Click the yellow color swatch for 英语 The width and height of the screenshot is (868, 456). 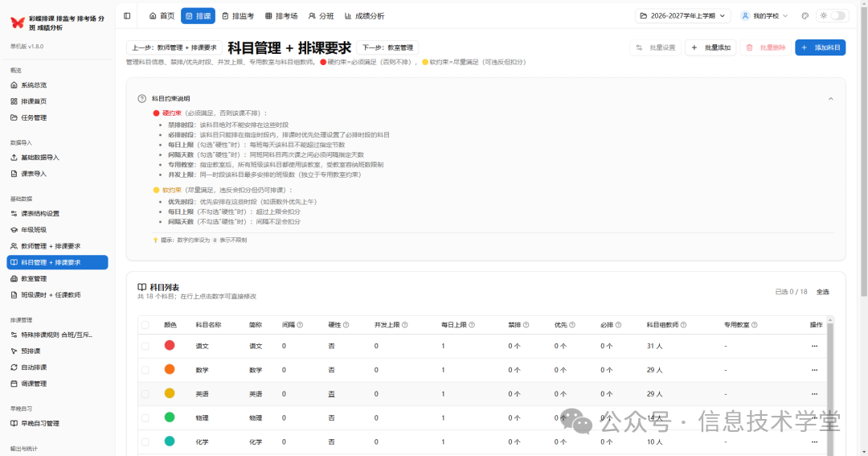point(170,392)
